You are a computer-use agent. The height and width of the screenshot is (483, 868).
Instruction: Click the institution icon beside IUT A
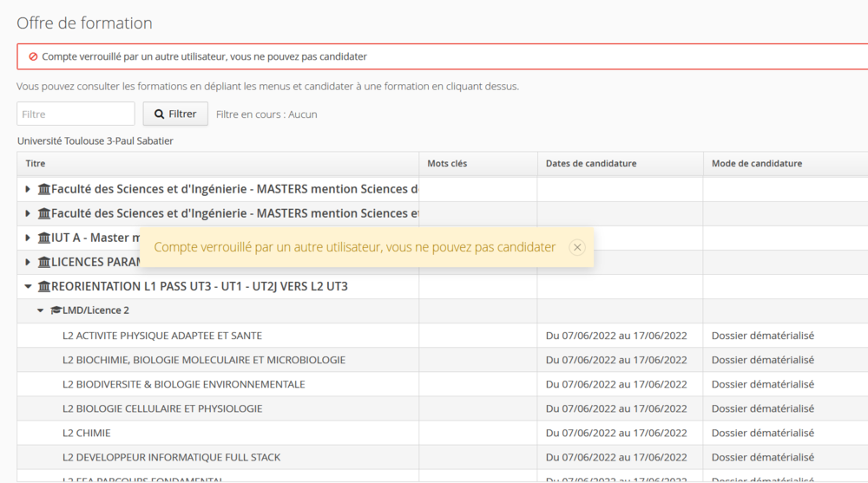(x=44, y=238)
